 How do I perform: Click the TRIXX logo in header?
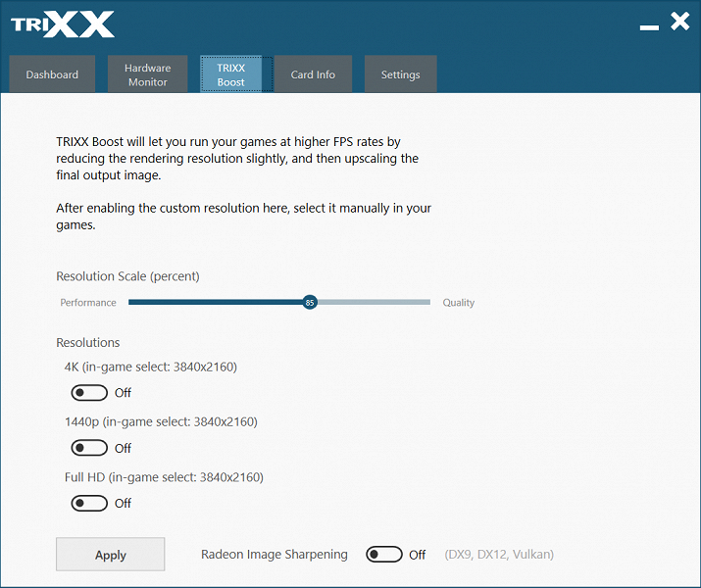tap(63, 24)
